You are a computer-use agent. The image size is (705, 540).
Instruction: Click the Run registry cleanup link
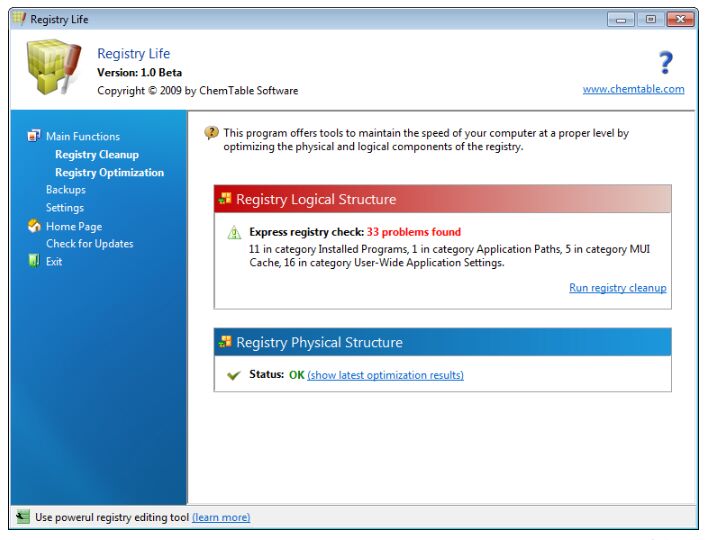tap(618, 288)
